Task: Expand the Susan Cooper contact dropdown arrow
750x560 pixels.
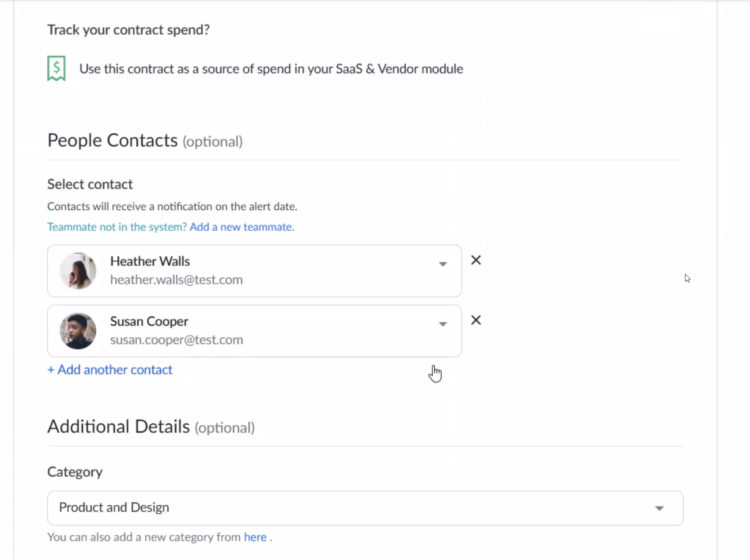Action: pyautogui.click(x=442, y=324)
